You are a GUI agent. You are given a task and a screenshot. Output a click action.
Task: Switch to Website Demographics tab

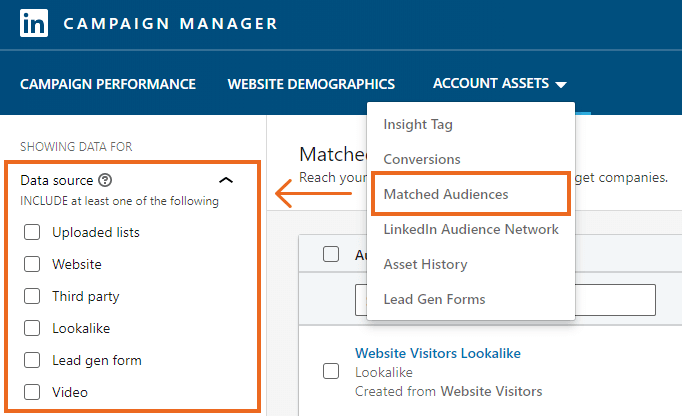click(311, 84)
